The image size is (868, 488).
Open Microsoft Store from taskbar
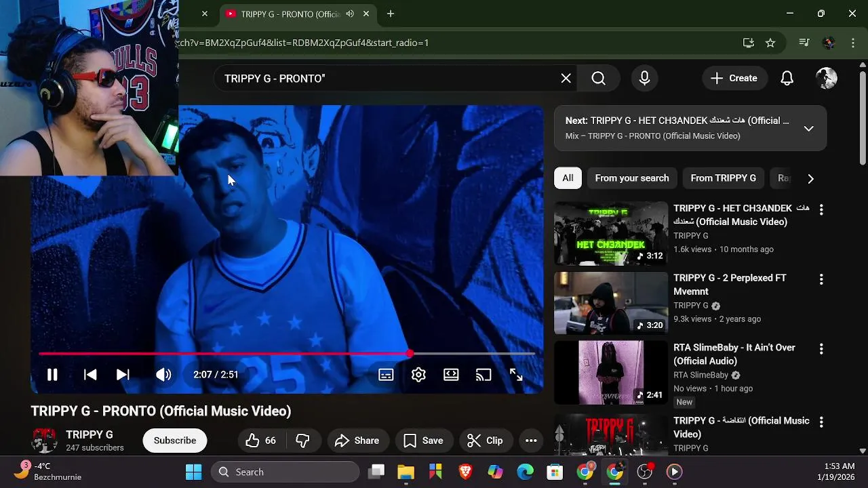pyautogui.click(x=555, y=472)
